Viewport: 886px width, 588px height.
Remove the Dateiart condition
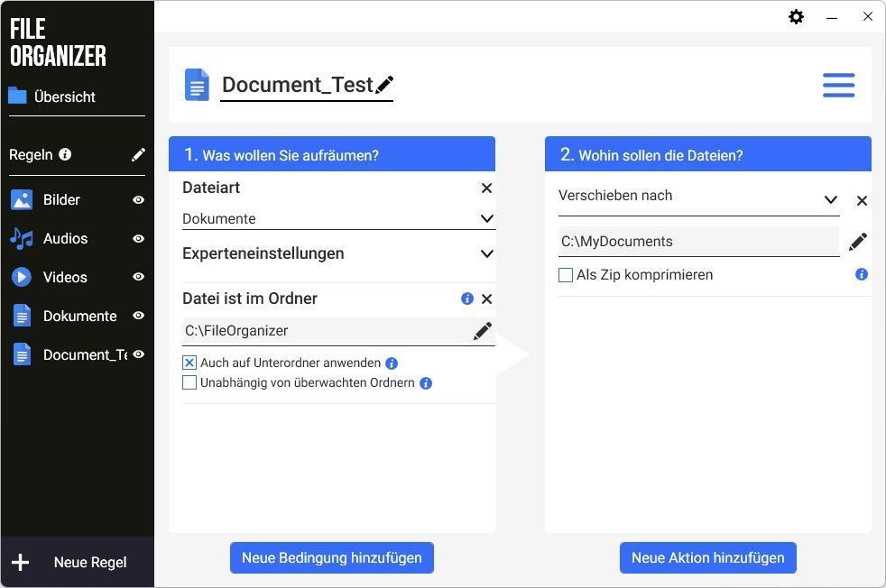click(x=486, y=188)
